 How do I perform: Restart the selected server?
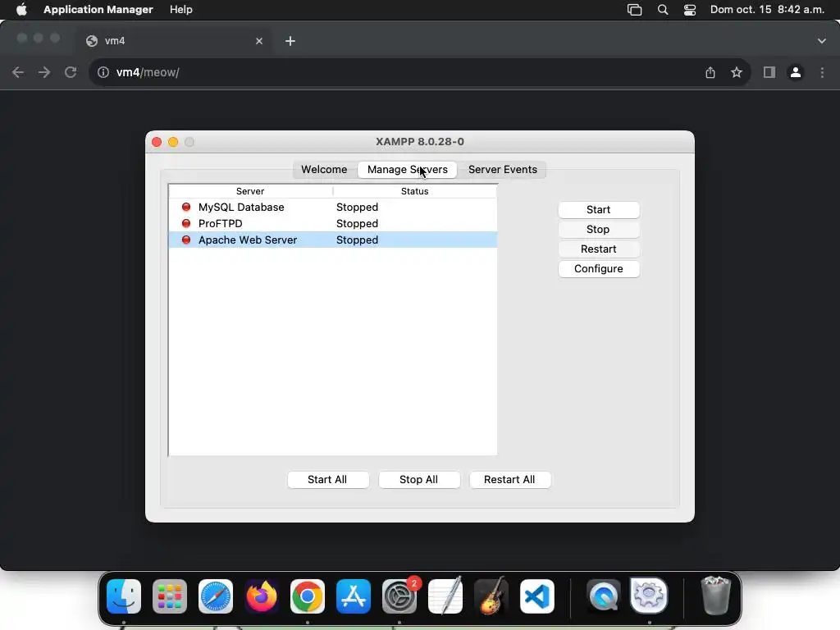coord(598,249)
